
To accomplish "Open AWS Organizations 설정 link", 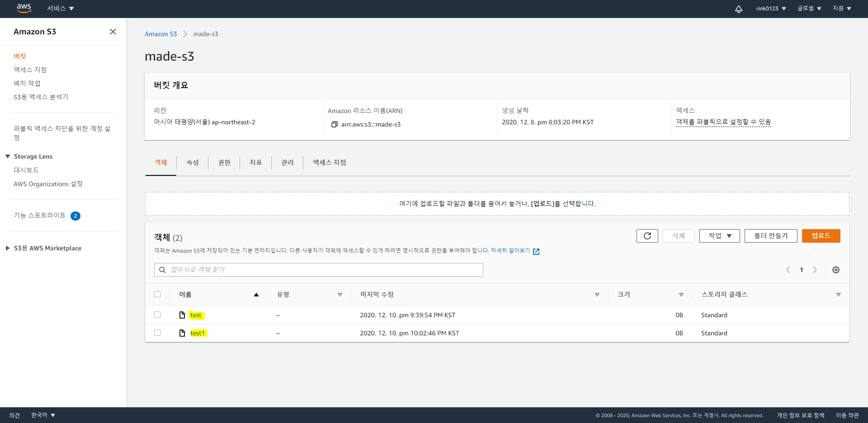I will [x=48, y=184].
